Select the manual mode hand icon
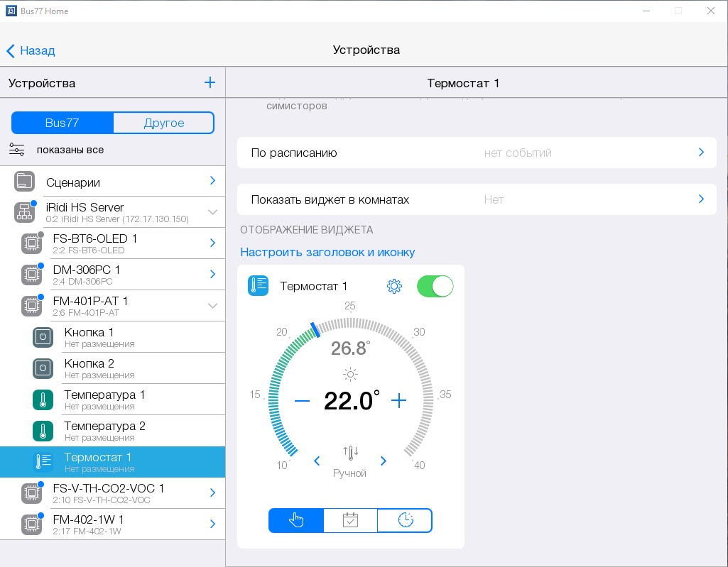The image size is (728, 567). [296, 520]
